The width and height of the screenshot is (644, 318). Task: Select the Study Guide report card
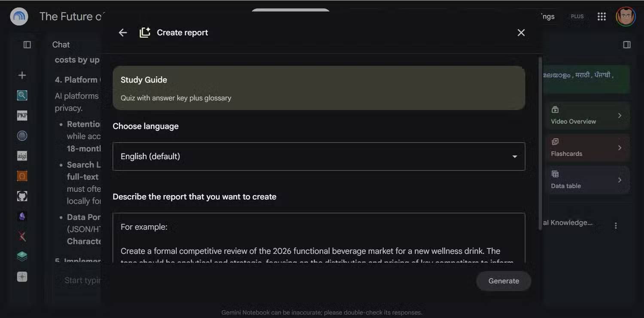319,88
